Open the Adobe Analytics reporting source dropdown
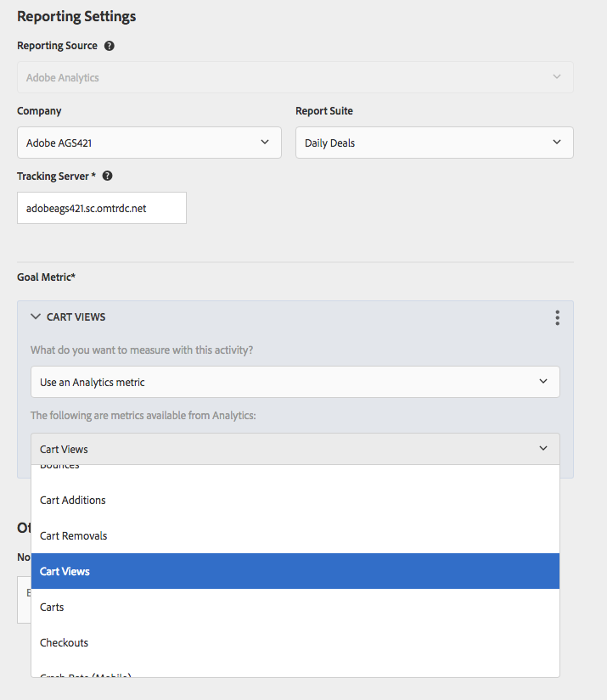The width and height of the screenshot is (607, 700). pyautogui.click(x=295, y=77)
